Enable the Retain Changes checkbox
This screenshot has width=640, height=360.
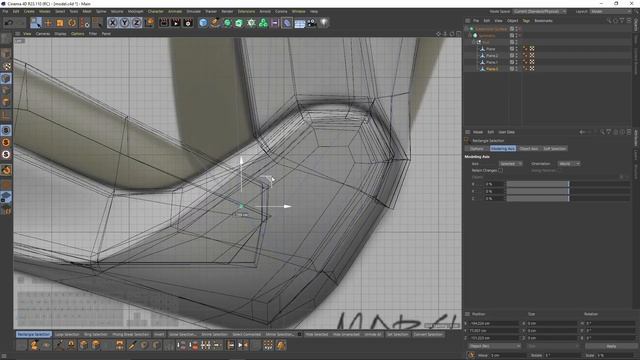pos(500,170)
